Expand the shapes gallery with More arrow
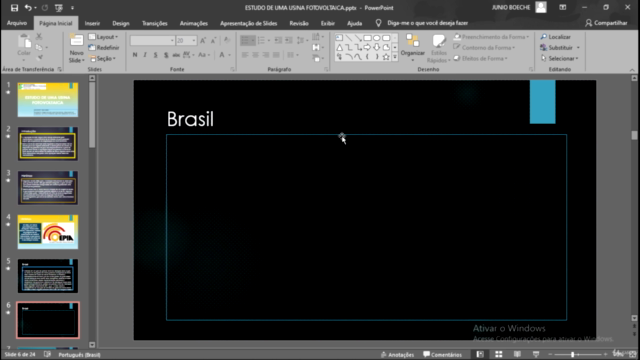Image resolution: width=640 pixels, height=360 pixels. tap(395, 57)
